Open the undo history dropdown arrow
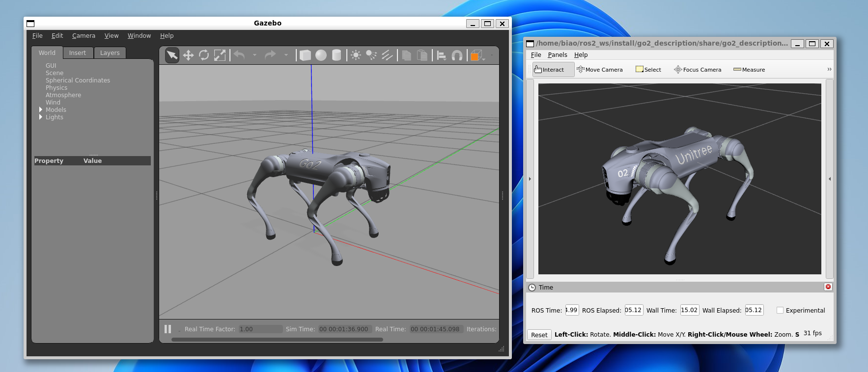Screen dimensions: 868x372 point(254,55)
